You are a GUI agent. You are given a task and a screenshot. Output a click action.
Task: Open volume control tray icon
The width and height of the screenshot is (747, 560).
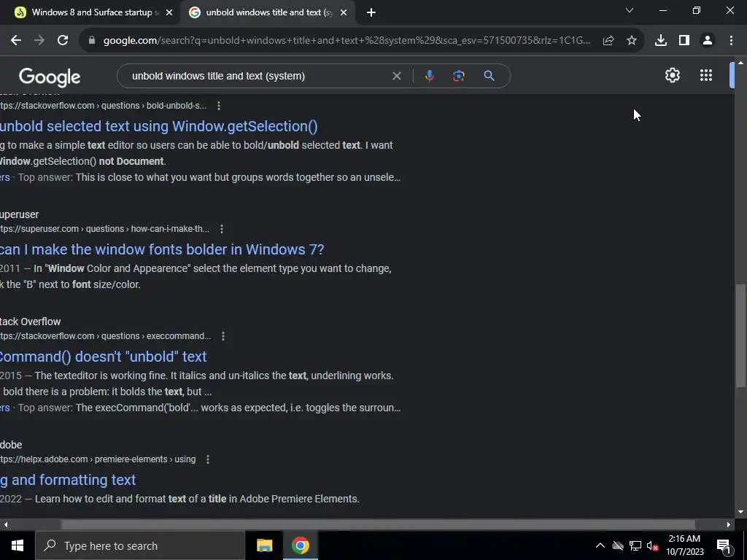pos(652,545)
